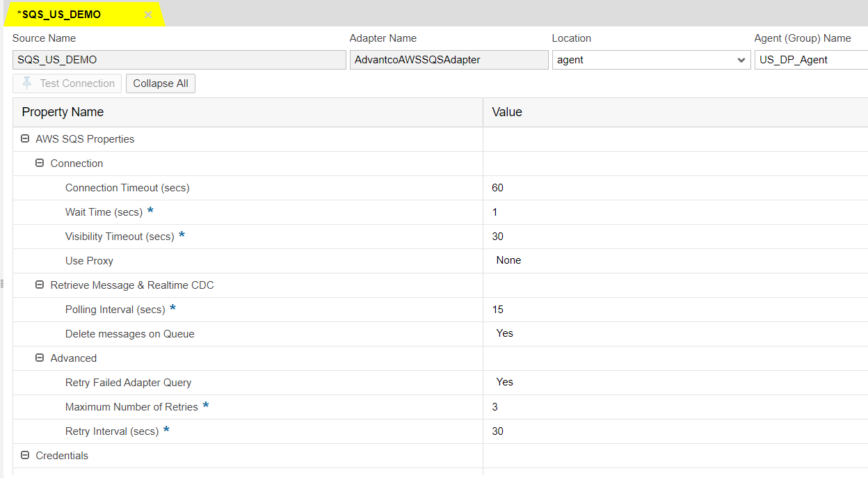Click the Agent (Group) Name field
Image resolution: width=868 pixels, height=478 pixels.
point(810,60)
